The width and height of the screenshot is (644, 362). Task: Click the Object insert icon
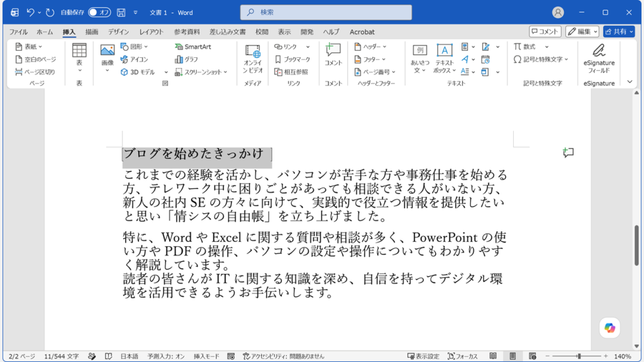point(485,72)
